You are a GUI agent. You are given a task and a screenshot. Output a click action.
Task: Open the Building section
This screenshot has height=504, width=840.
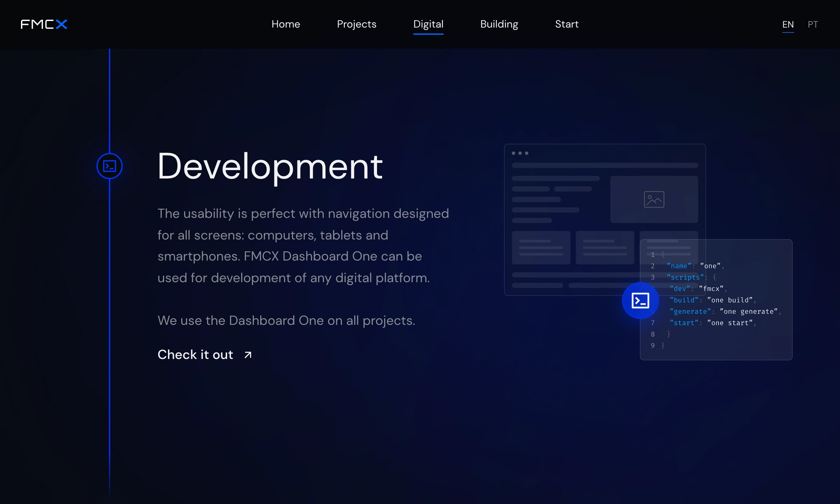pos(499,24)
